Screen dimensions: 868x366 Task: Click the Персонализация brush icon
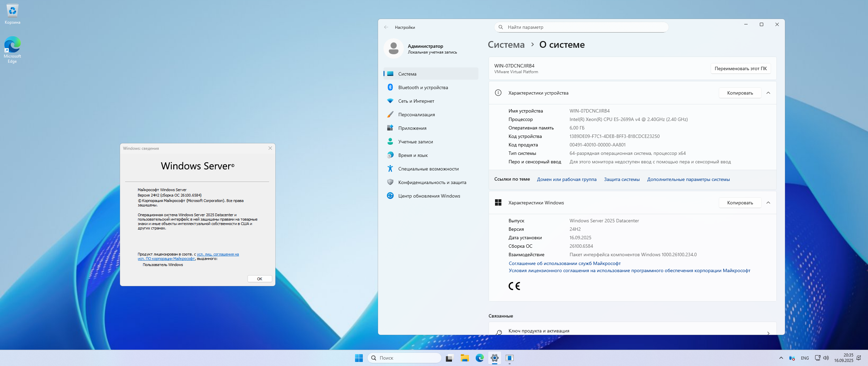click(x=390, y=114)
